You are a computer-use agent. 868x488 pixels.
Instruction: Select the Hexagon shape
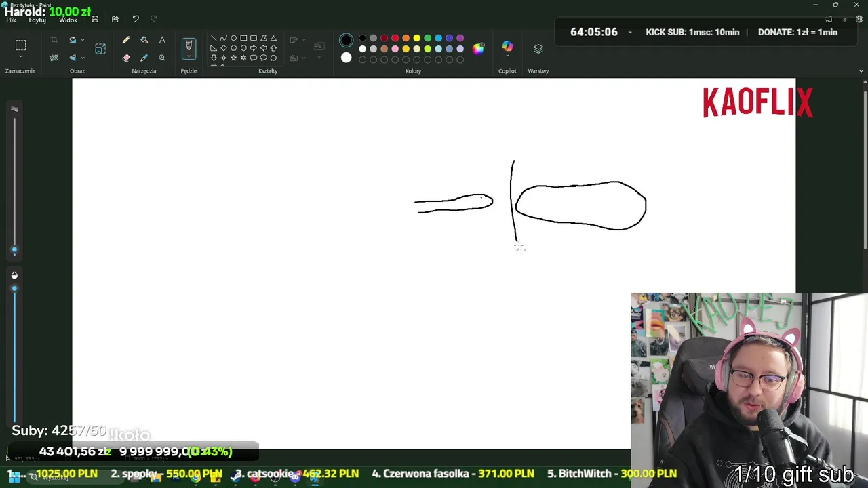(x=243, y=48)
